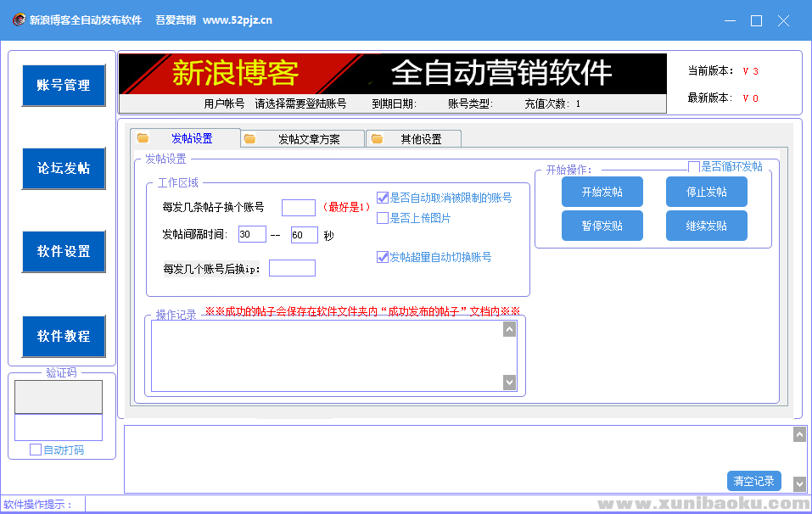Open the 其他设置 tab

coord(421,139)
